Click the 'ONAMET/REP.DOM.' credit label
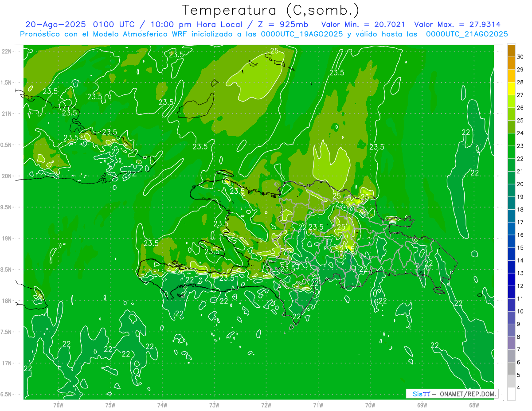Image resolution: width=532 pixels, height=411 pixels. (x=468, y=394)
